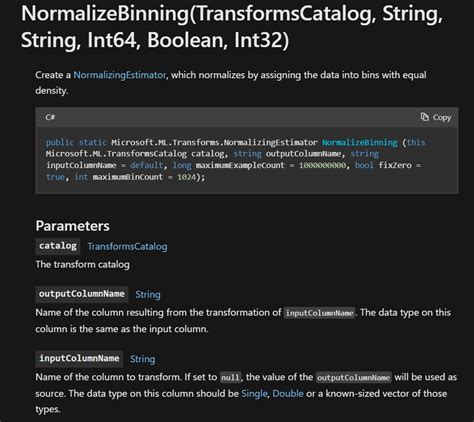Click inline outputColumnName code in inputColumnName description
Viewport: 474px width, 422px height.
[x=354, y=378]
